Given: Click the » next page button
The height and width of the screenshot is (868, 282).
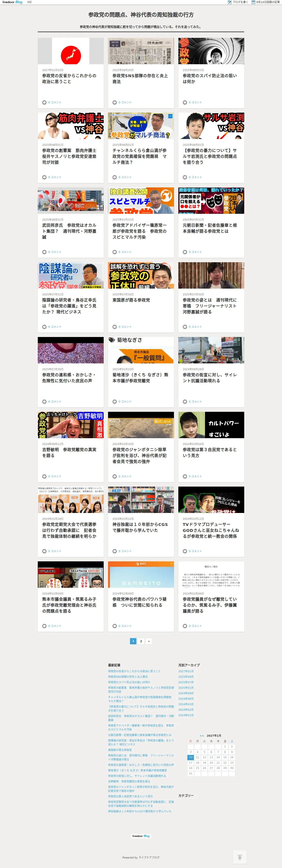Looking at the screenshot, I should point(149,641).
